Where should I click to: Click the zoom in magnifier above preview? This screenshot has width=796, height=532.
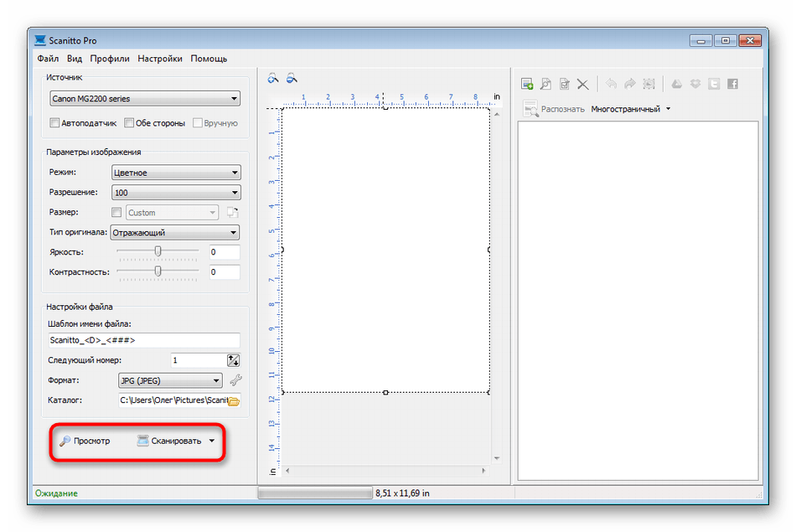(x=273, y=79)
